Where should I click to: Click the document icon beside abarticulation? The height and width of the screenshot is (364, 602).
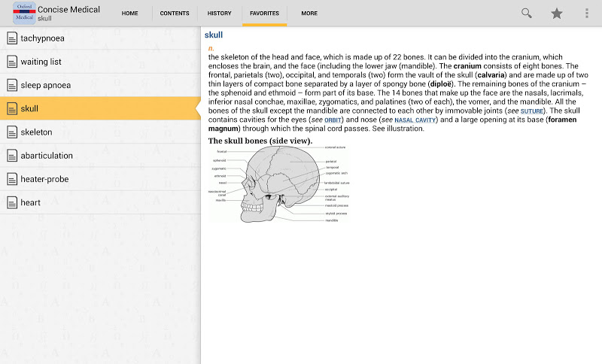coord(12,156)
